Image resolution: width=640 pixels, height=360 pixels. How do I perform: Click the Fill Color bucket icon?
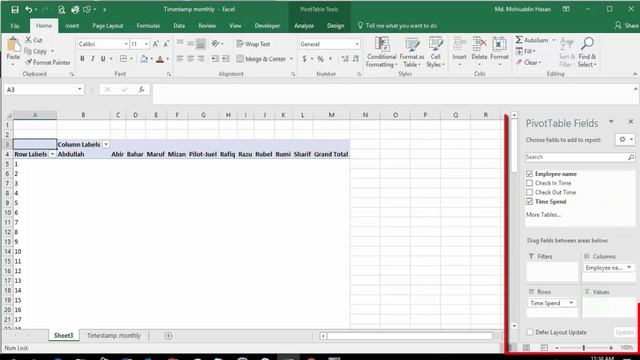(x=144, y=59)
